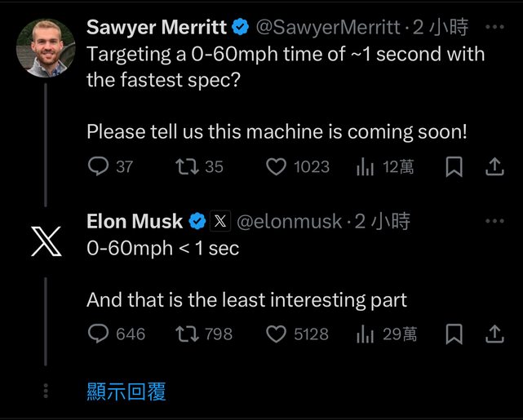Bookmark Sawyer Merritt's tweet
523x420 pixels.
tap(454, 167)
